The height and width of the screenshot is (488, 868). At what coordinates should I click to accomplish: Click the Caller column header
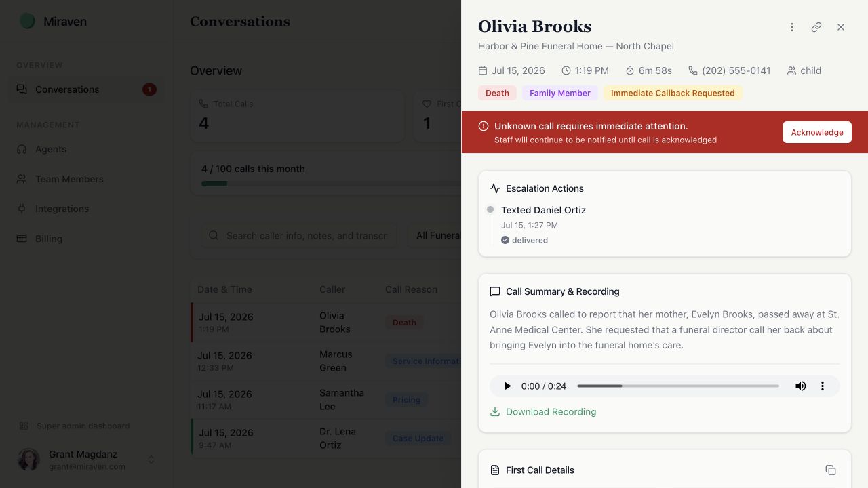pyautogui.click(x=332, y=289)
